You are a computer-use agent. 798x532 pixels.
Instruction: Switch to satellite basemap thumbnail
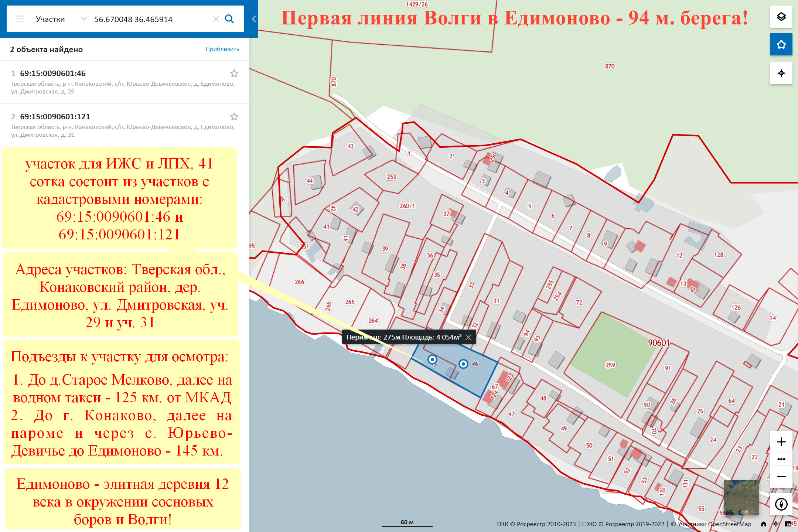[x=741, y=497]
